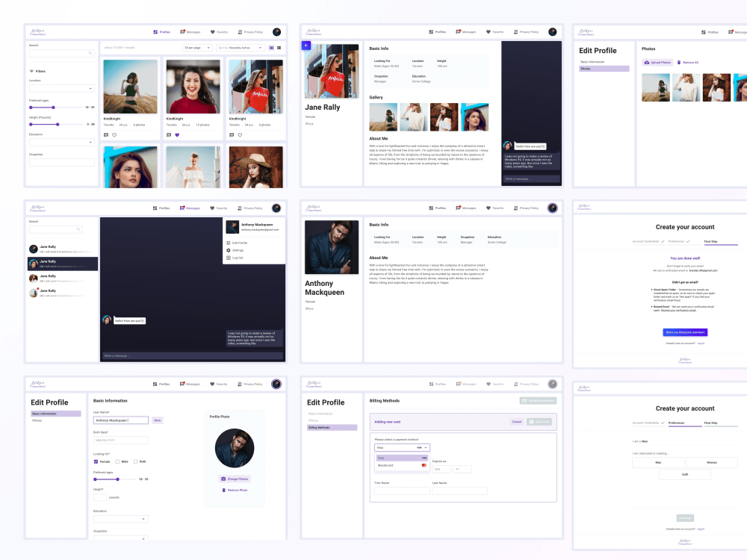Click Save Card in Adding new card bar

tap(539, 422)
